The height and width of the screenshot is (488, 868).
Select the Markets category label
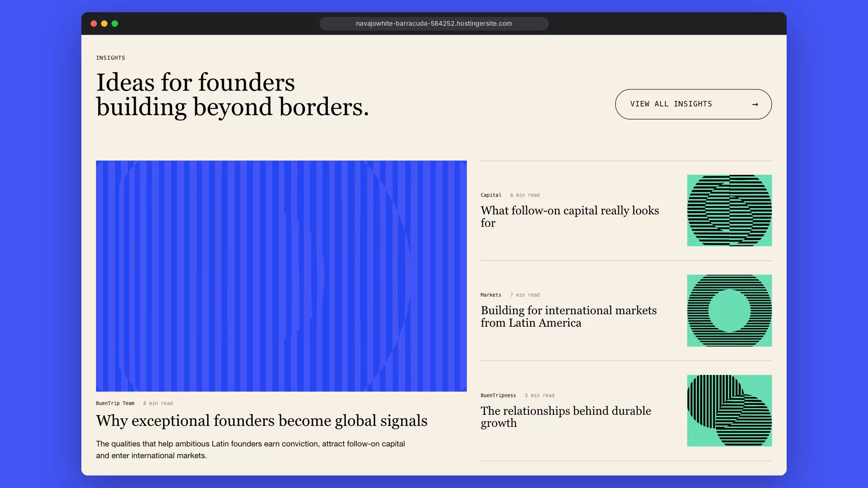pyautogui.click(x=491, y=295)
